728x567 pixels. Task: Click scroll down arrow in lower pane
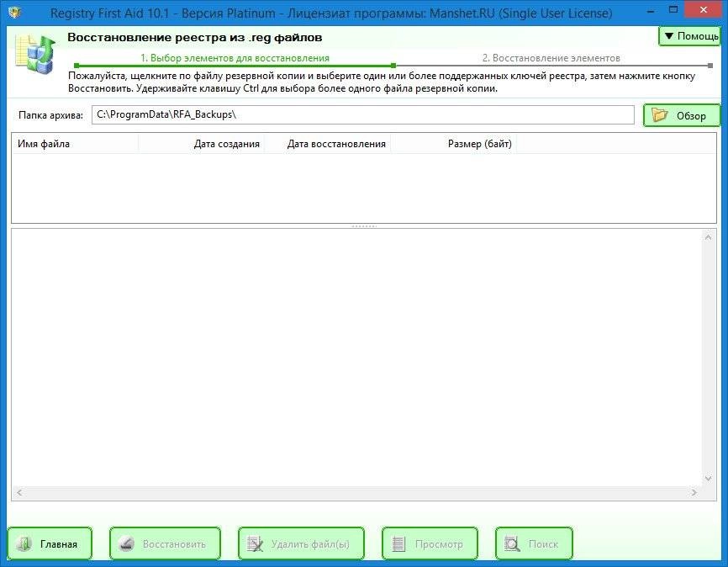[x=708, y=478]
